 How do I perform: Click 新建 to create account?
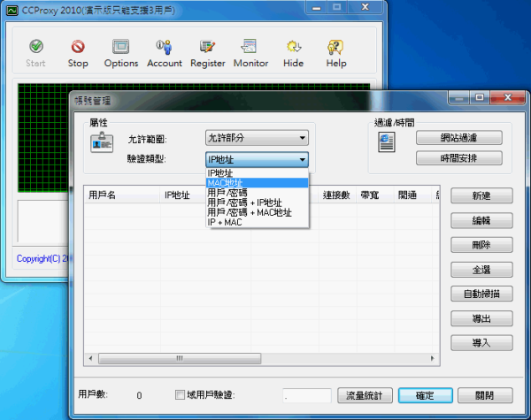click(481, 196)
